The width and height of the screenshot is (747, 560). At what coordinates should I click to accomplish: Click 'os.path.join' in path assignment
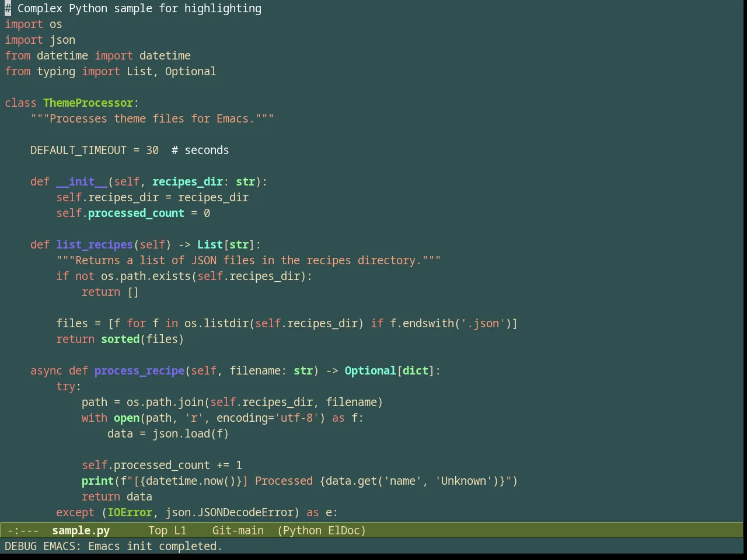pyautogui.click(x=165, y=402)
